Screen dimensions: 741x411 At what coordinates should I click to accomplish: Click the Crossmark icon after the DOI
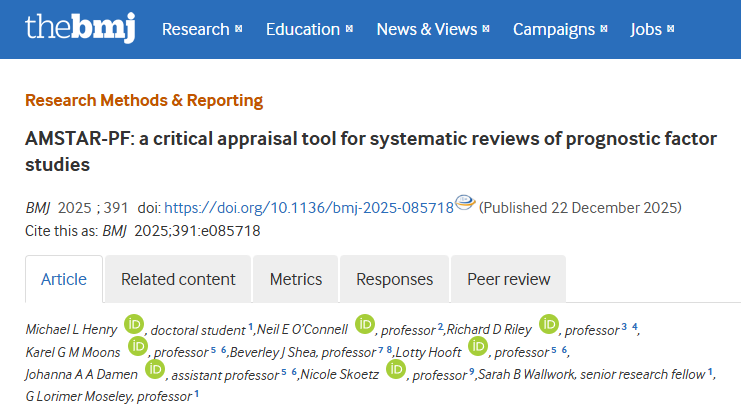pos(465,202)
